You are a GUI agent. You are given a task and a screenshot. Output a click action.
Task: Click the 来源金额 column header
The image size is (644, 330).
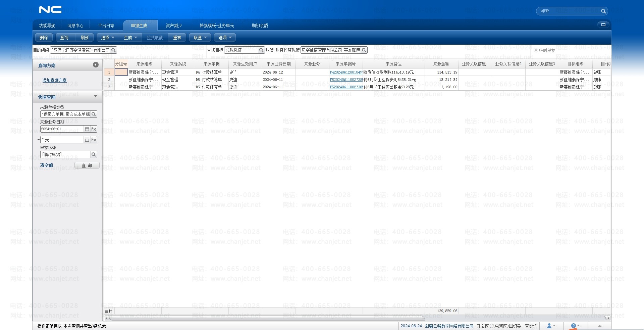click(441, 64)
